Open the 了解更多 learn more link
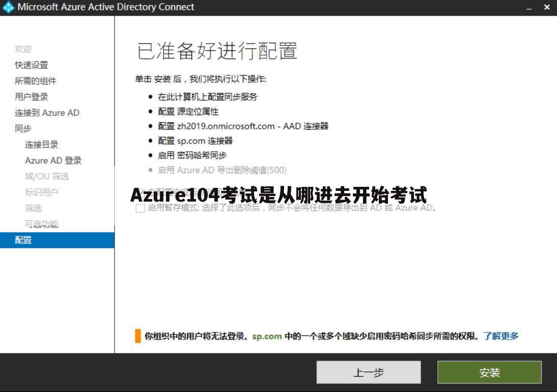The width and height of the screenshot is (557, 392). click(501, 336)
